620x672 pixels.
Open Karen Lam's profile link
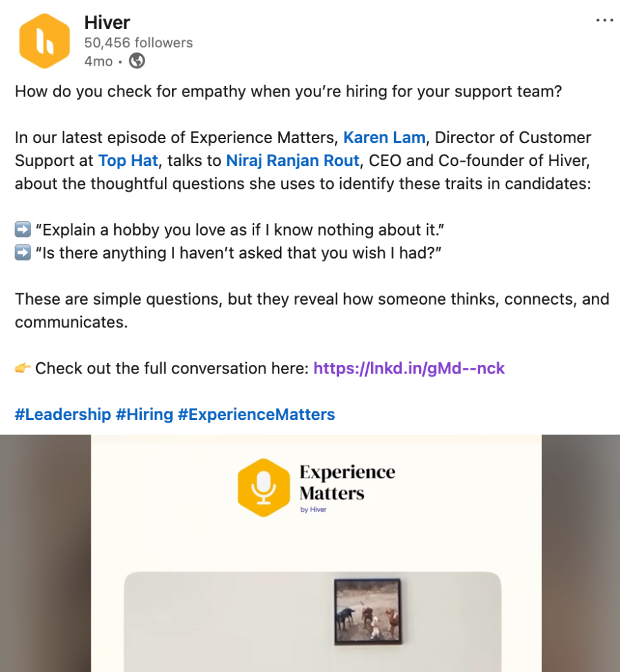pyautogui.click(x=384, y=138)
